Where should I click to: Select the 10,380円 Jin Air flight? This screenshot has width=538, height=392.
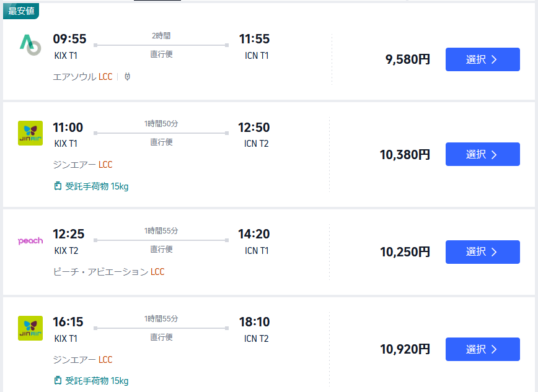pos(482,154)
